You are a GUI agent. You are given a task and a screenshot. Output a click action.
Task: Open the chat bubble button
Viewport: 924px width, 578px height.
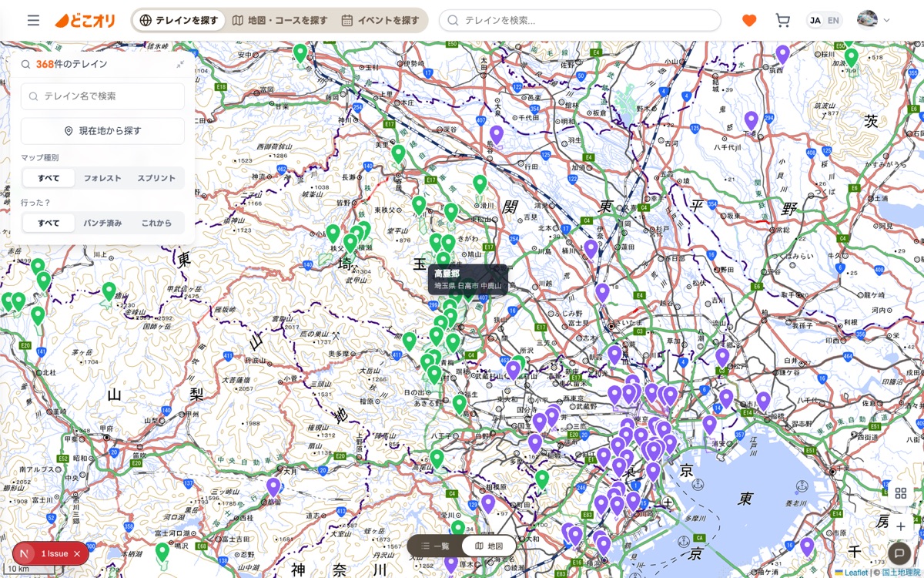coord(899,553)
